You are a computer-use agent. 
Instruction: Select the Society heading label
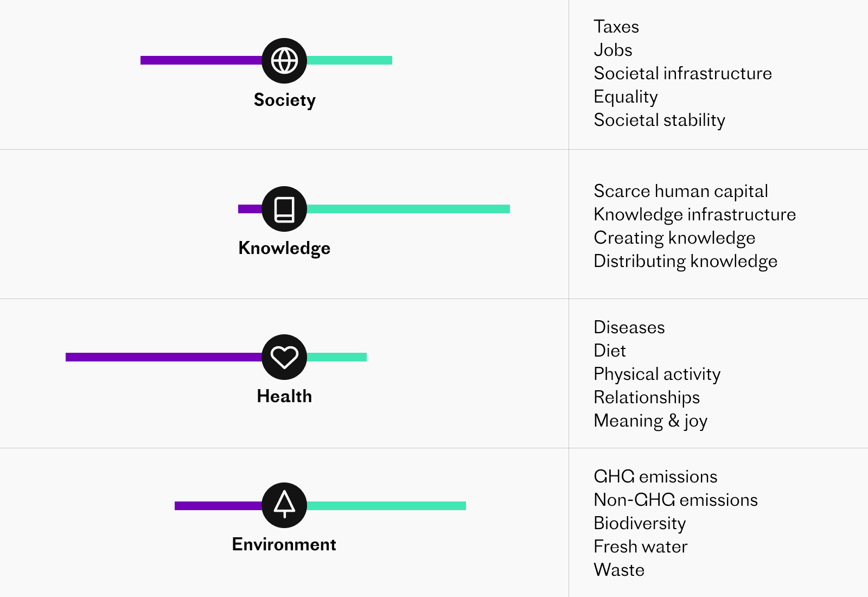point(285,100)
